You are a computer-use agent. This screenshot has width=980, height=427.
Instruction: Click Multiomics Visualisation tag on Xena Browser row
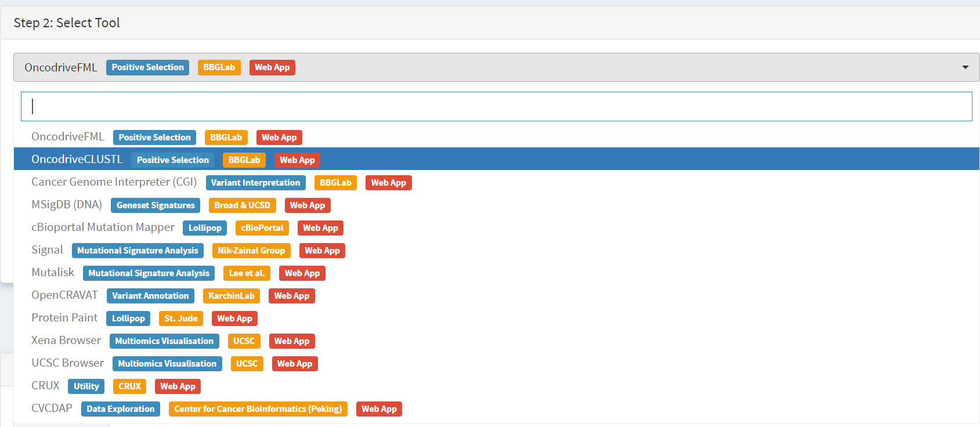(164, 341)
